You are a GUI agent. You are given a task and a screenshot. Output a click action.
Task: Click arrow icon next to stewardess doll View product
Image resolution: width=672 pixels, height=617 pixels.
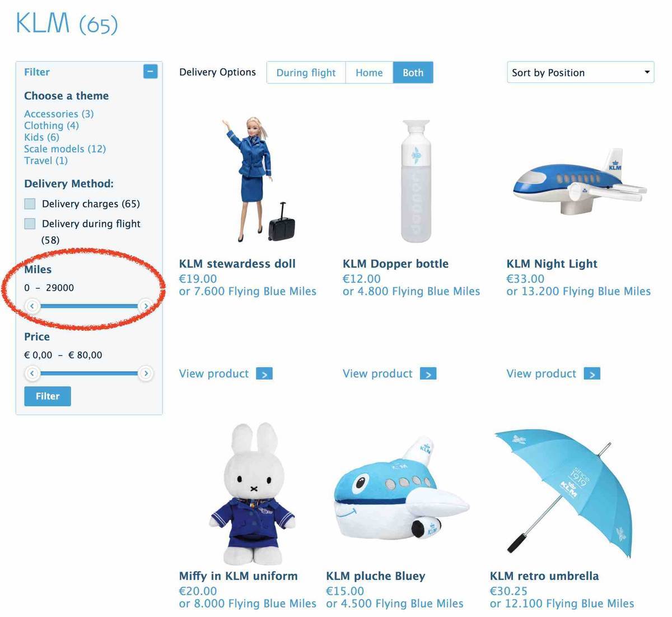pyautogui.click(x=264, y=374)
